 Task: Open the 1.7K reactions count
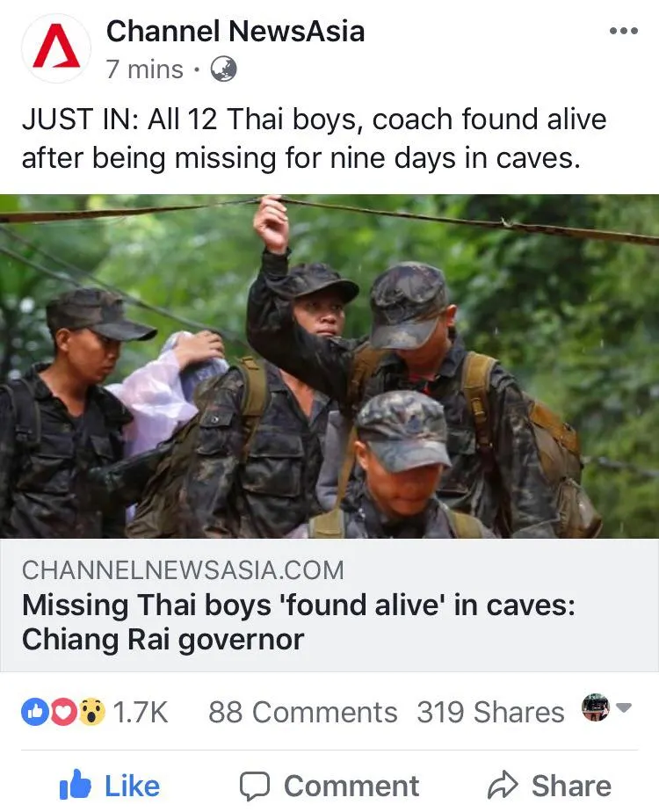[x=141, y=712]
